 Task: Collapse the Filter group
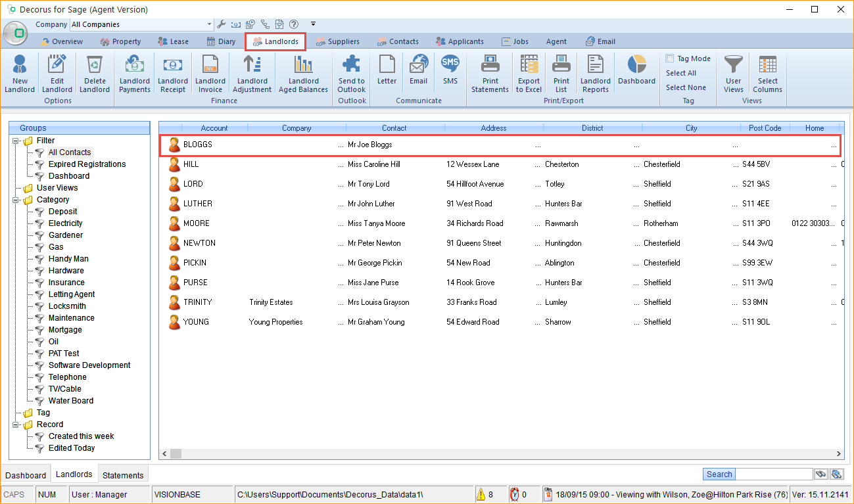point(16,141)
